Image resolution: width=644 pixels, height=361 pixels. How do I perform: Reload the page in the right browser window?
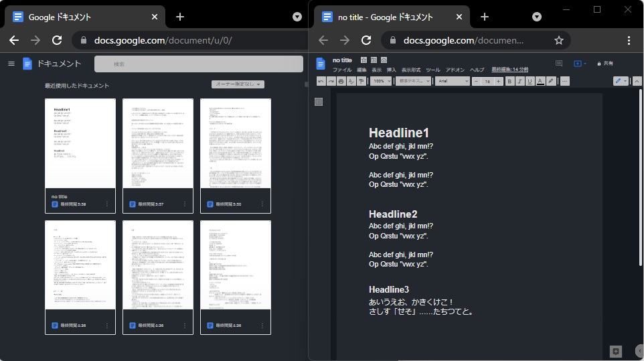pos(366,40)
